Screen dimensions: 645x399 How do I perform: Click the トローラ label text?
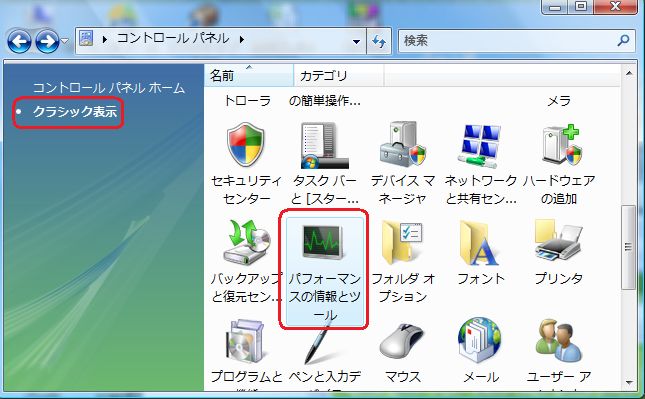point(247,101)
